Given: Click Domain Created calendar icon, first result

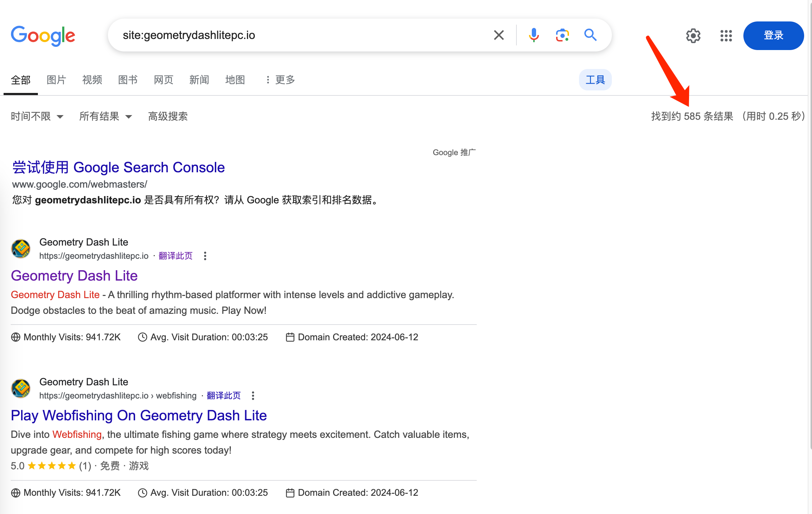Looking at the screenshot, I should 290,337.
